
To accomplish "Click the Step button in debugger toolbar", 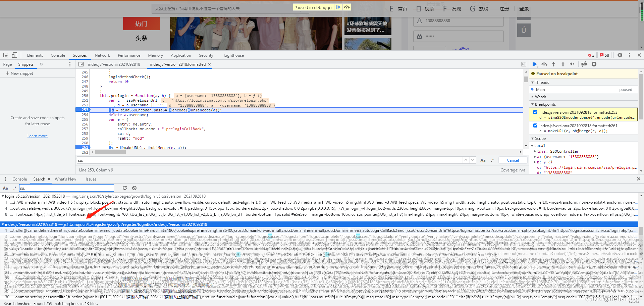I will (x=572, y=64).
